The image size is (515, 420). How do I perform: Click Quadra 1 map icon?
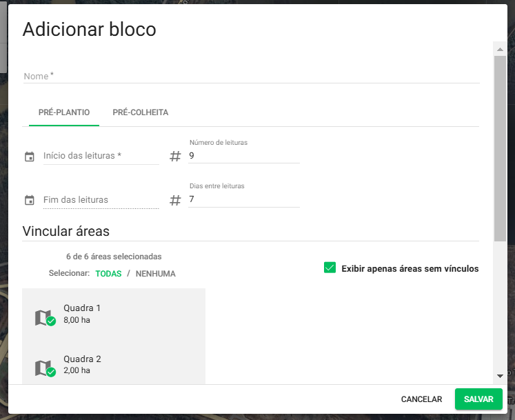[43, 317]
